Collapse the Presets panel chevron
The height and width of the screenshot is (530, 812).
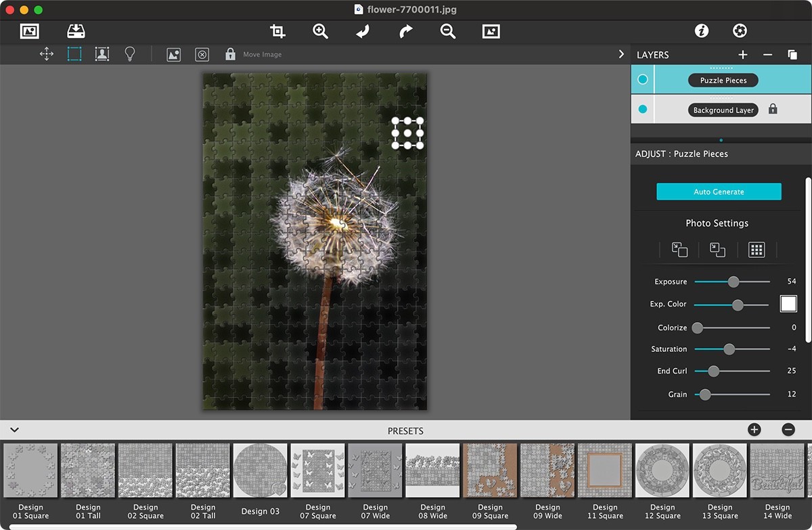(x=14, y=430)
